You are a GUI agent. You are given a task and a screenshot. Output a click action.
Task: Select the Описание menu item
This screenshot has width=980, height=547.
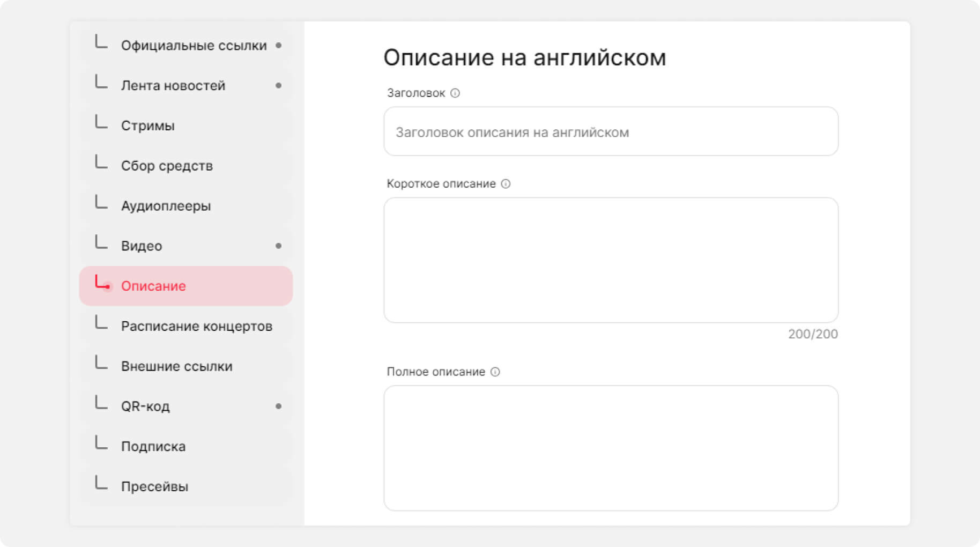coord(153,286)
